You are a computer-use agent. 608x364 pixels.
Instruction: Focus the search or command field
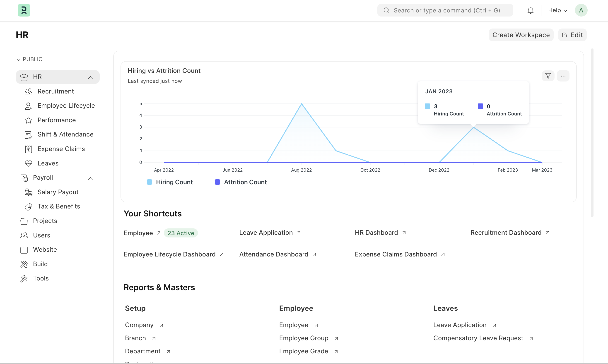coord(445,10)
